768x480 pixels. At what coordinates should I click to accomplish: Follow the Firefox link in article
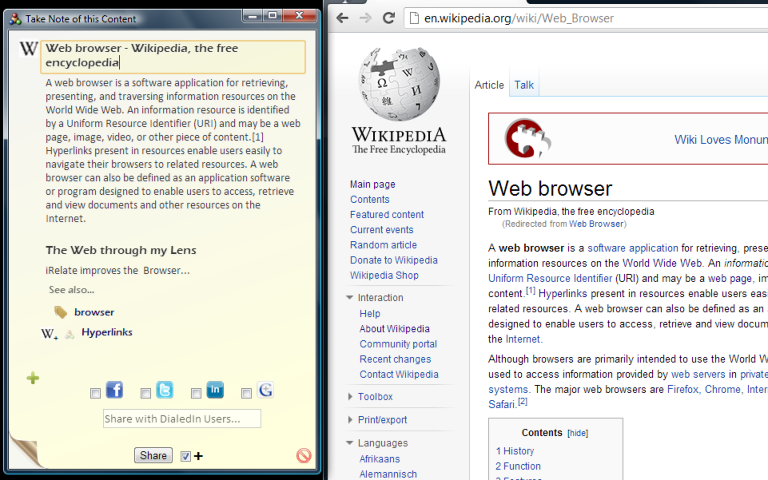click(683, 389)
